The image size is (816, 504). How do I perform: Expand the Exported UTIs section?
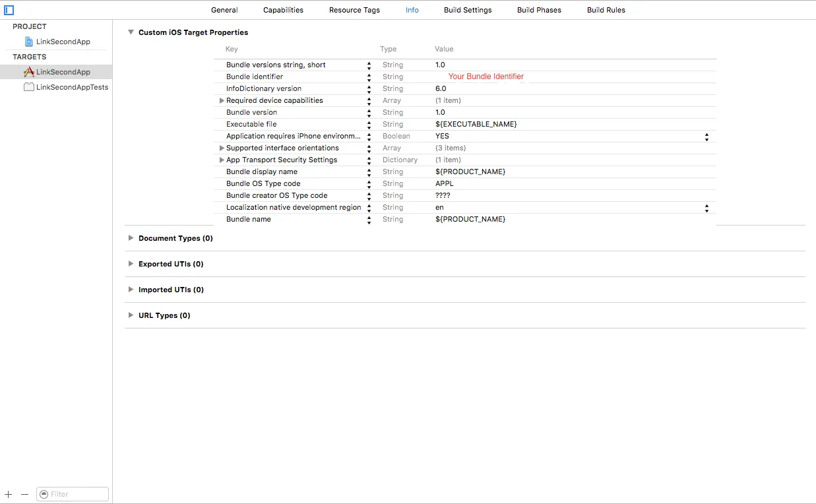pyautogui.click(x=131, y=264)
